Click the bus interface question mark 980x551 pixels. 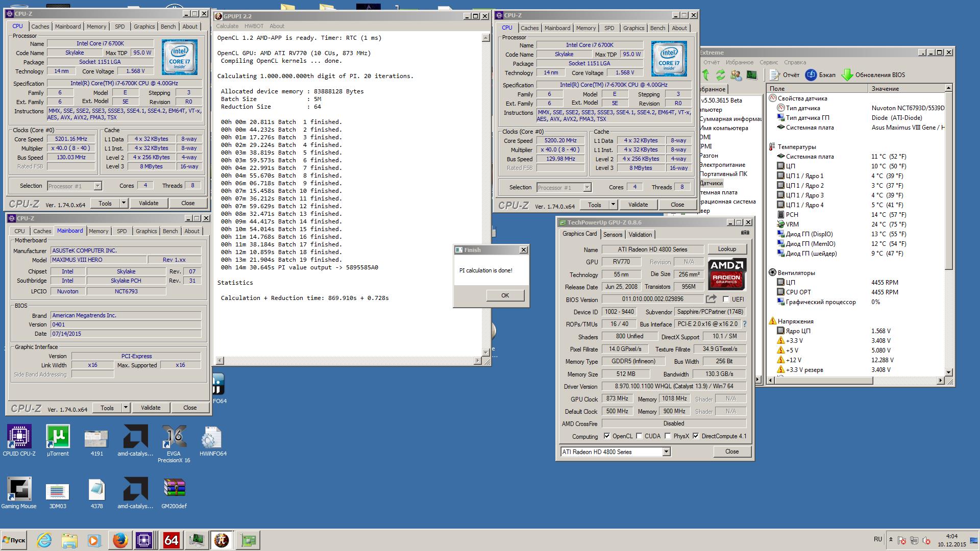tap(744, 324)
